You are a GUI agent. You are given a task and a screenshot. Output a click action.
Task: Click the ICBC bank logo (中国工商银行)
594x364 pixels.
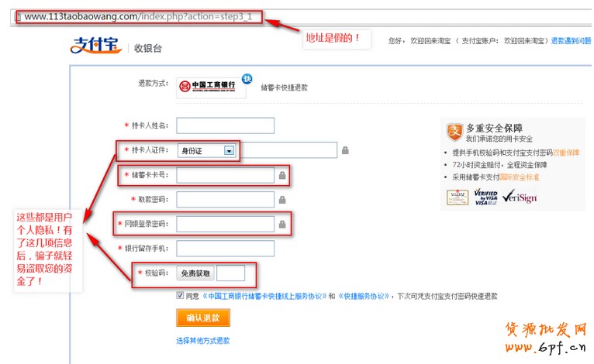(x=206, y=86)
